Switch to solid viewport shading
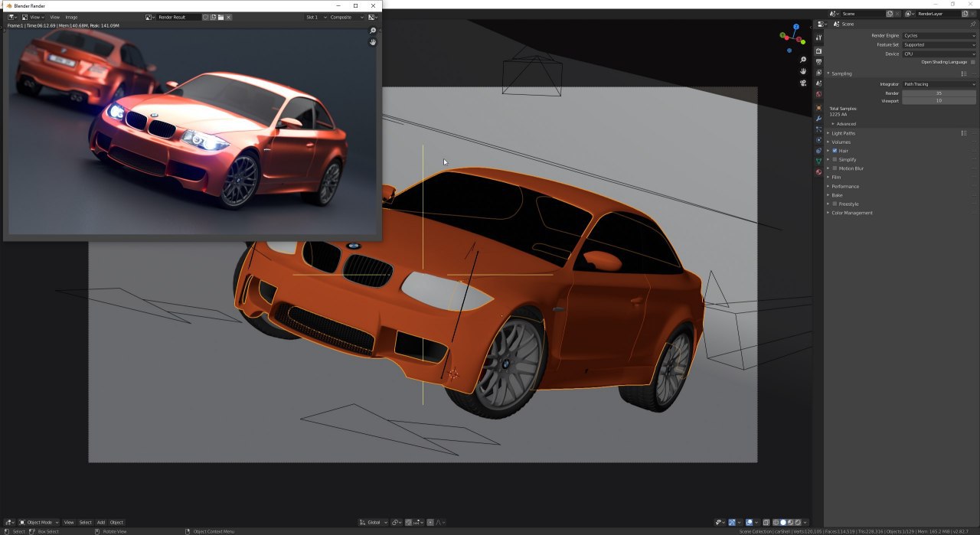 [x=783, y=522]
